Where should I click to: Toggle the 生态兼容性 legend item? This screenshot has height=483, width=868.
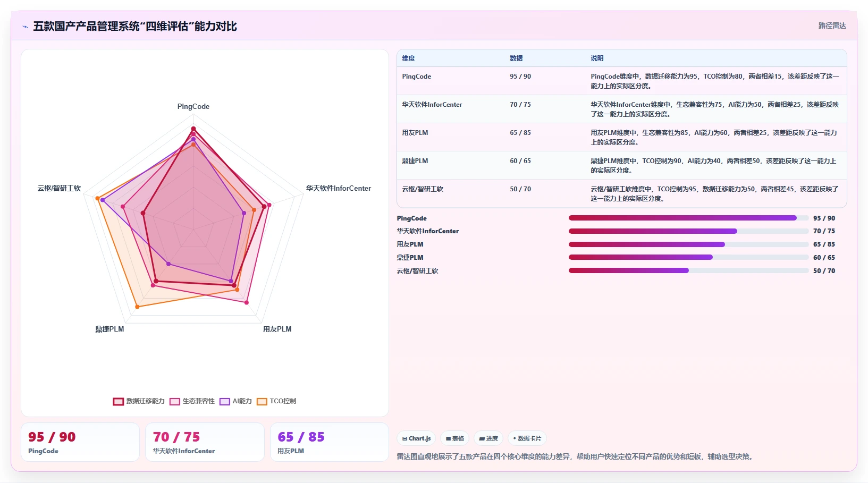point(192,401)
